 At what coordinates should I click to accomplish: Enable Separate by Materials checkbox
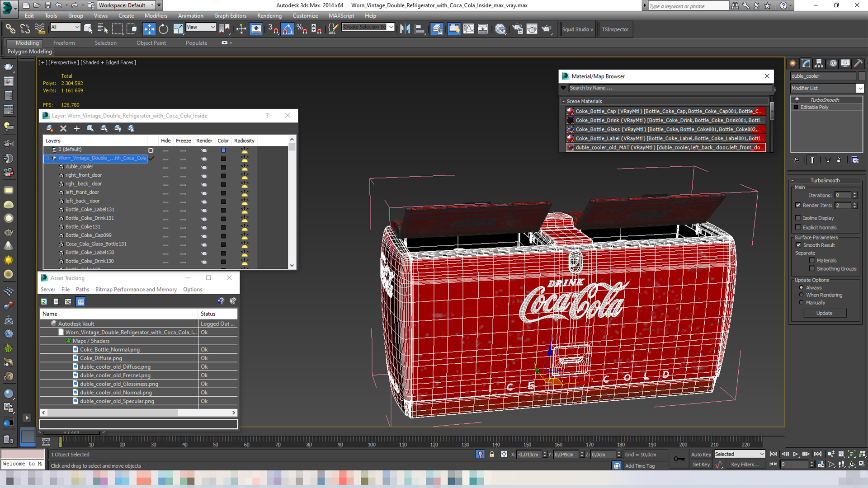point(812,260)
